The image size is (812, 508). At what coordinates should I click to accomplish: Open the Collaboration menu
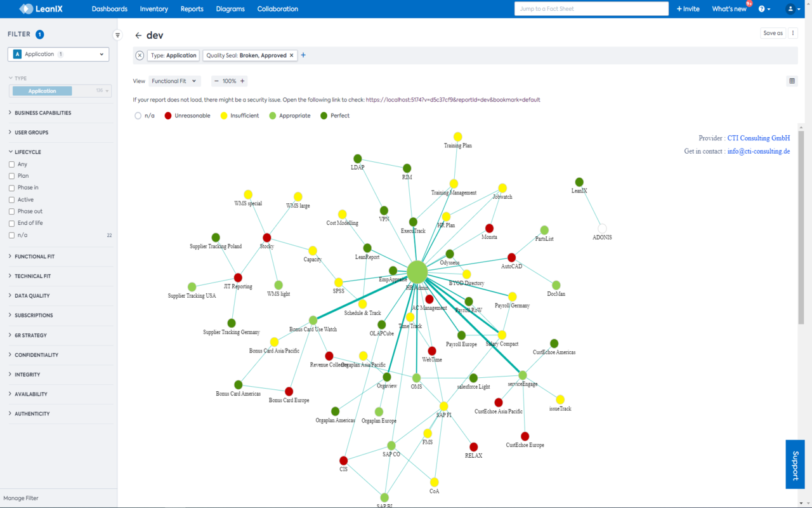click(278, 9)
